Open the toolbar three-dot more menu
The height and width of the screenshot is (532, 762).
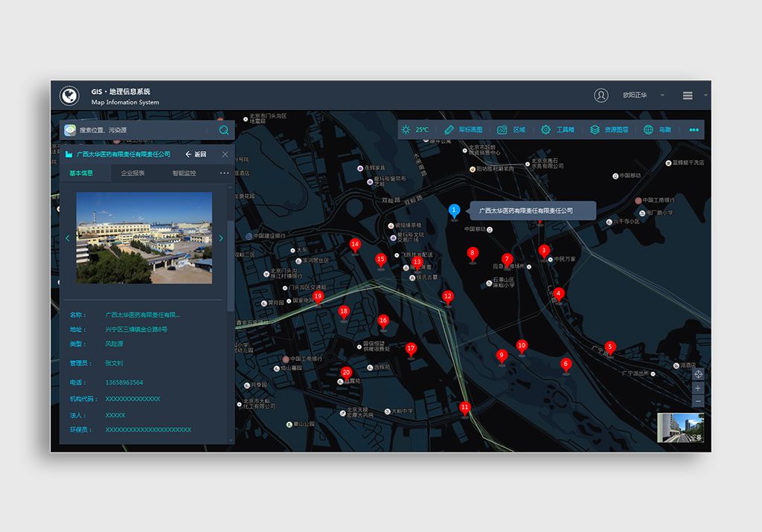click(694, 129)
